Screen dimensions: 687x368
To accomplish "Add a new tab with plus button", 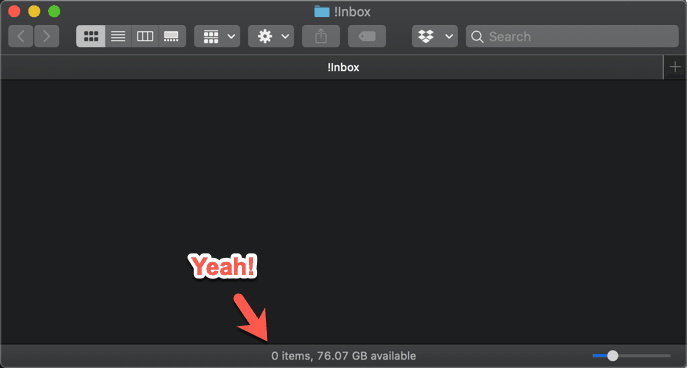I will coord(676,67).
